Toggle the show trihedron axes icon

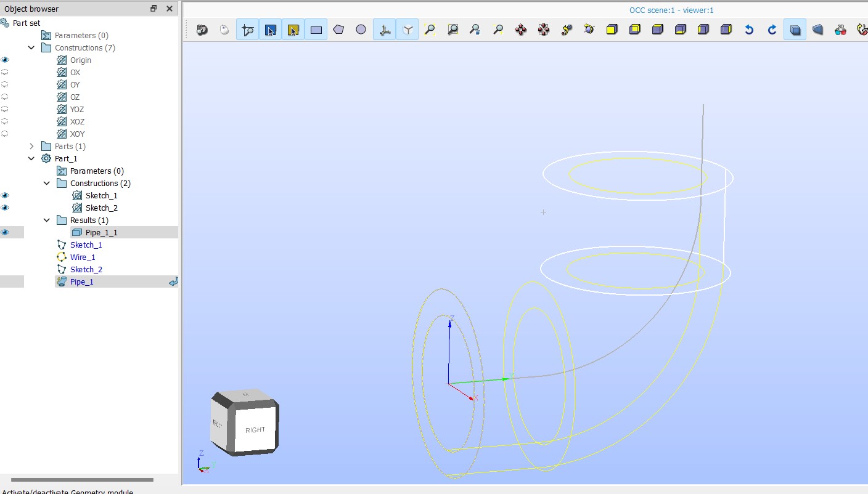[x=385, y=30]
